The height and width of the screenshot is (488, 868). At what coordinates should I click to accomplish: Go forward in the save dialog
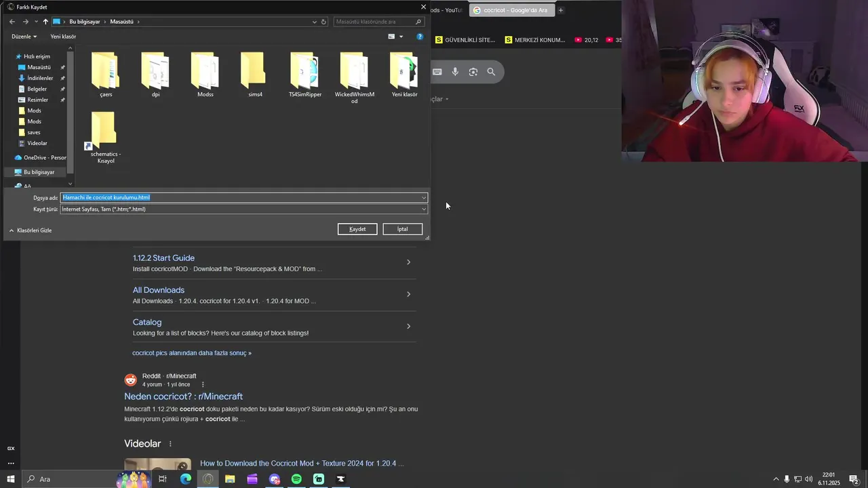26,22
